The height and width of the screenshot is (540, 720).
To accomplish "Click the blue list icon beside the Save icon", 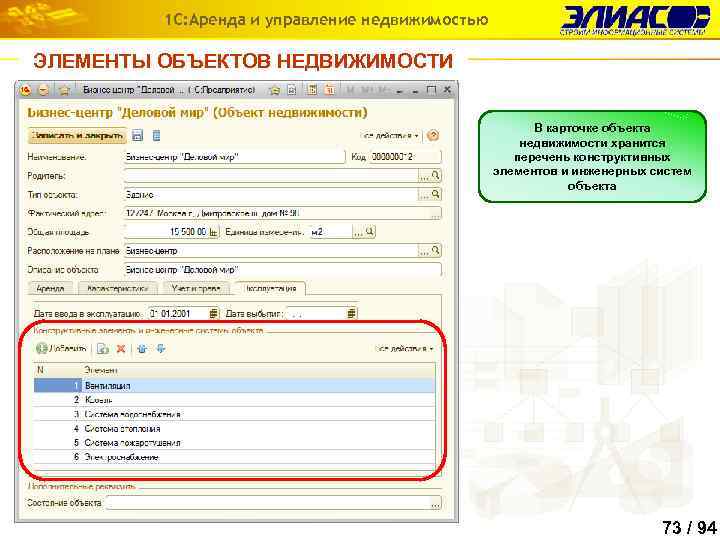I will (156, 135).
